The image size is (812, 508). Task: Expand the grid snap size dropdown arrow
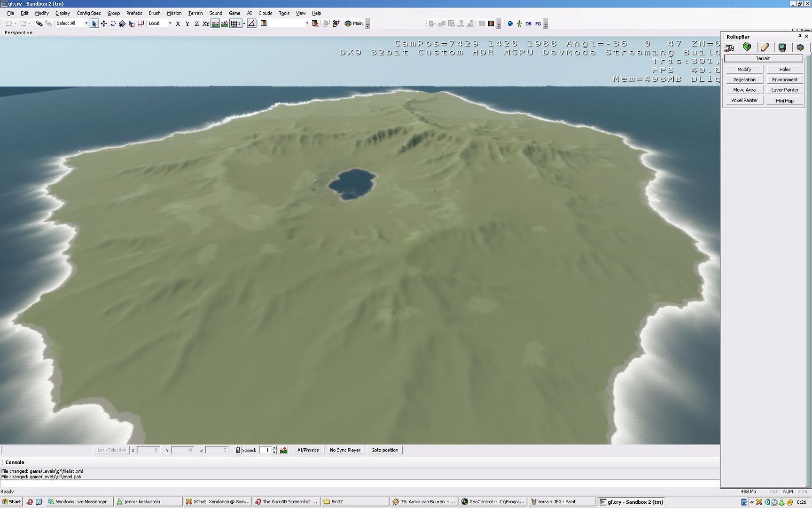(244, 24)
